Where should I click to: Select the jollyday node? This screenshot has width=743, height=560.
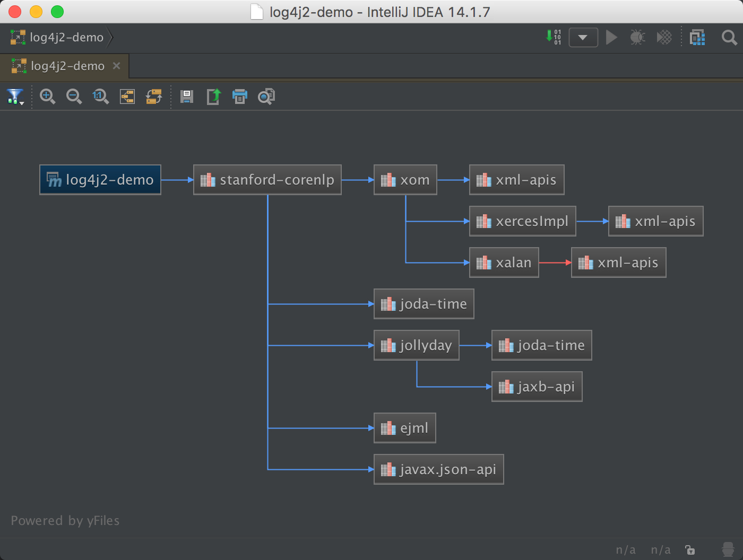417,345
